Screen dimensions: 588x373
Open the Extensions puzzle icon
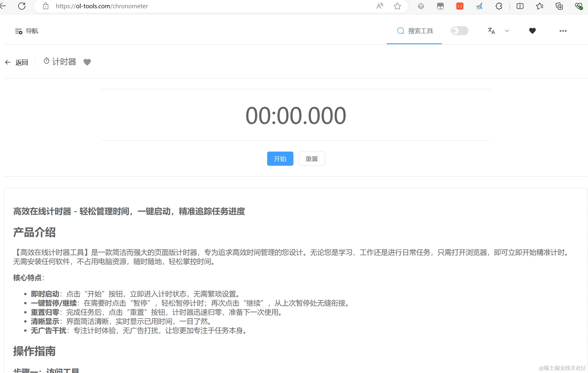click(x=499, y=6)
